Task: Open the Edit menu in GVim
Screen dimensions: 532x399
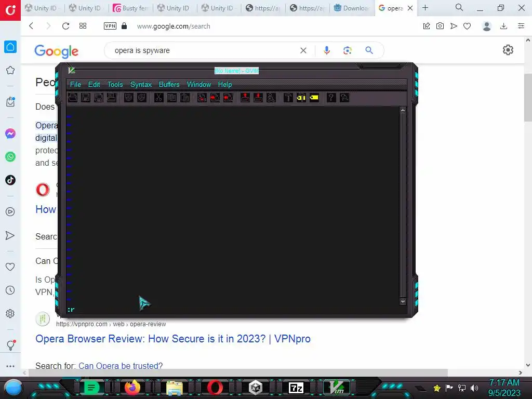Action: click(x=94, y=85)
